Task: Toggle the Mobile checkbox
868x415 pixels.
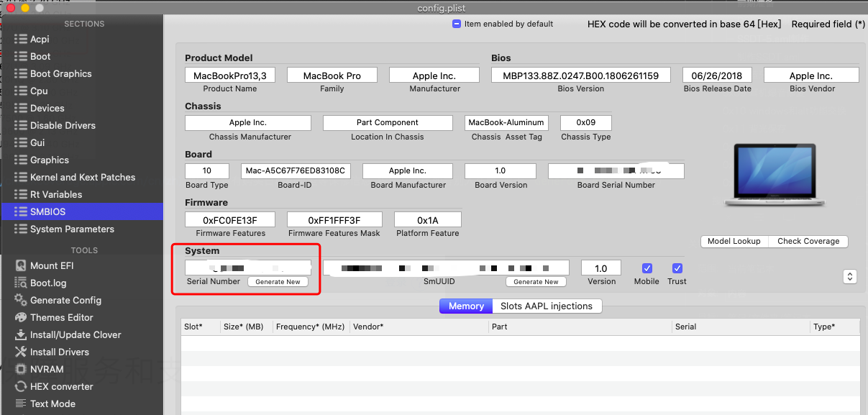Action: click(x=647, y=268)
